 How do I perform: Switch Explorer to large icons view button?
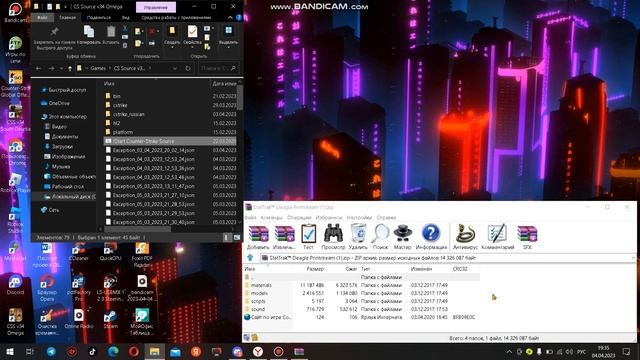pyautogui.click(x=237, y=238)
